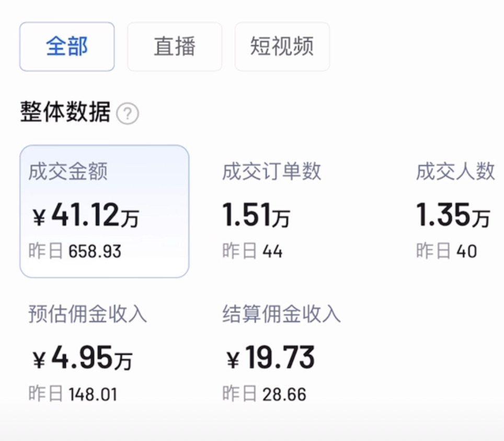Image resolution: width=504 pixels, height=441 pixels.
Task: Switch to the 直播 tab
Action: pyautogui.click(x=175, y=47)
